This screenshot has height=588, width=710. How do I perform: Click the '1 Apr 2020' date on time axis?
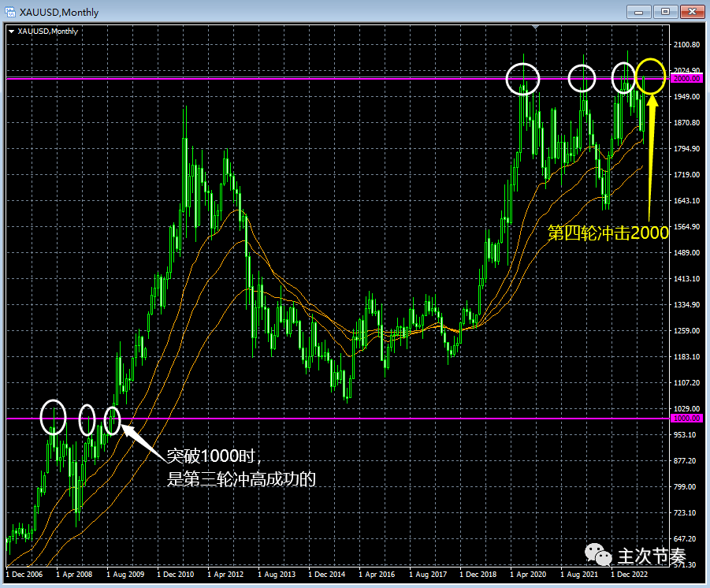(x=529, y=575)
